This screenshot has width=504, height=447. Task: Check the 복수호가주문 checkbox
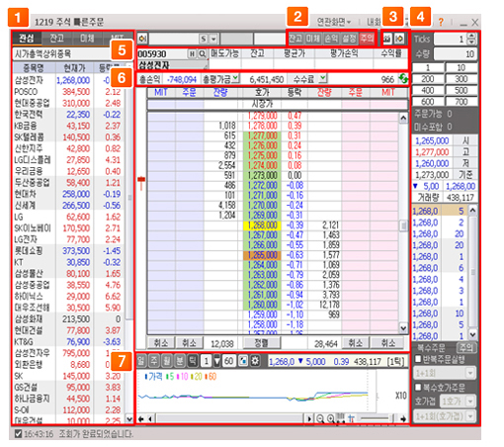coord(418,387)
